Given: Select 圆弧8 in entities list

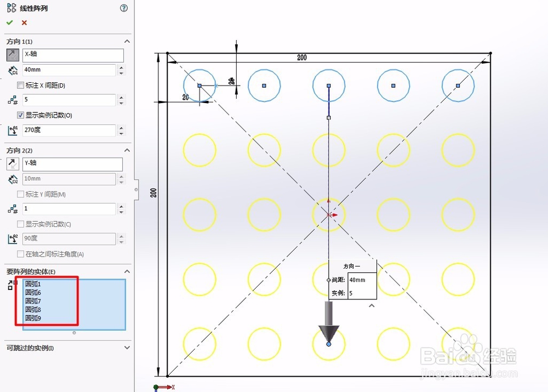Looking at the screenshot, I should click(33, 309).
